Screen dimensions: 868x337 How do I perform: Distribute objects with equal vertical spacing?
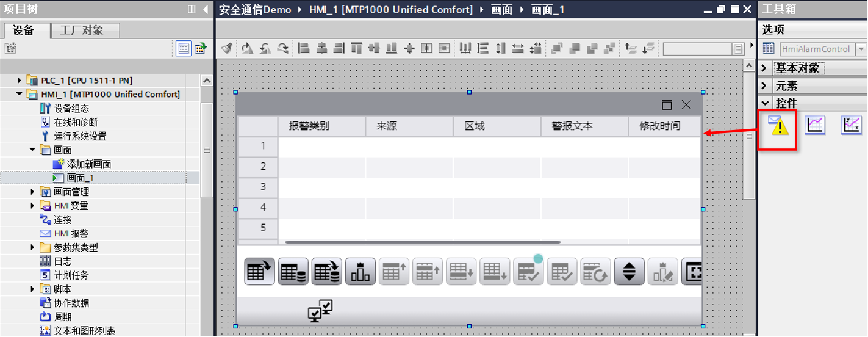483,48
